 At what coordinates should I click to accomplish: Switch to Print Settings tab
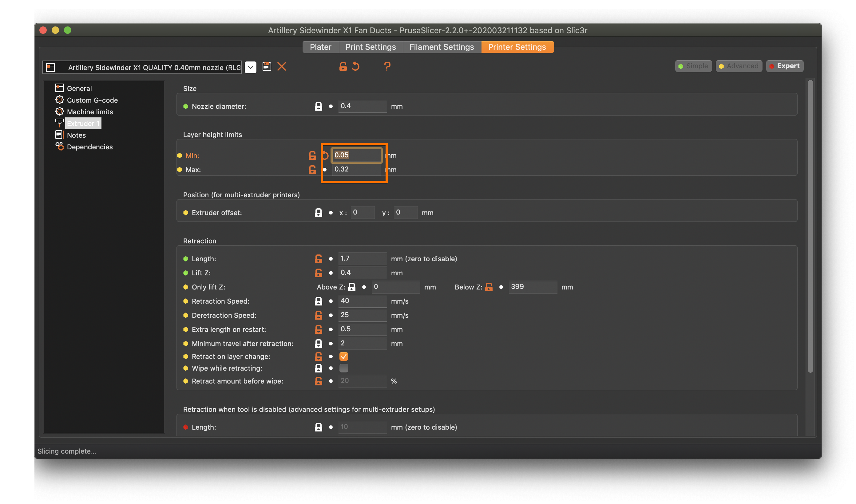point(371,46)
